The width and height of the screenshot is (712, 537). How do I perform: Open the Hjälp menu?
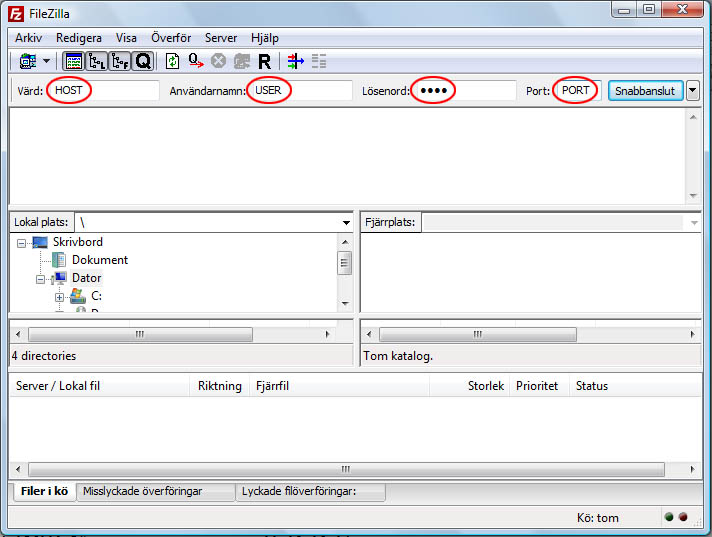pyautogui.click(x=265, y=38)
